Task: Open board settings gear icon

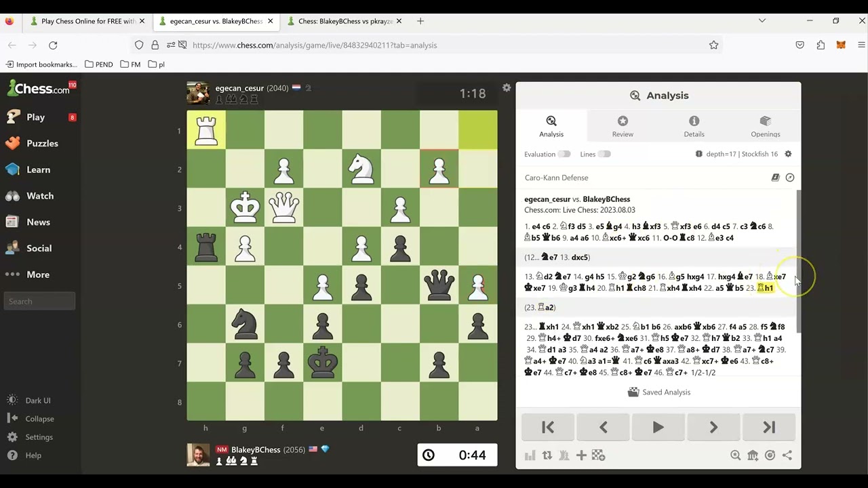Action: 507,88
